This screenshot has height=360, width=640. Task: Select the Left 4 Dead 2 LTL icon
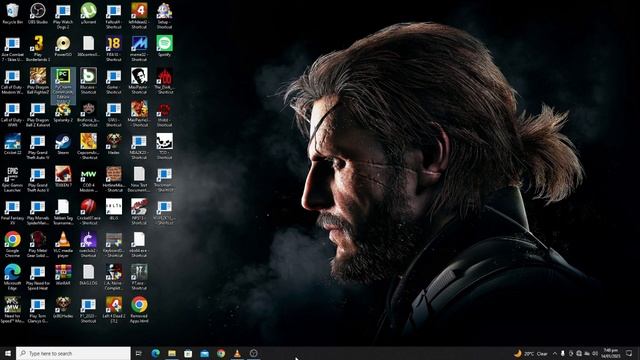pyautogui.click(x=114, y=310)
